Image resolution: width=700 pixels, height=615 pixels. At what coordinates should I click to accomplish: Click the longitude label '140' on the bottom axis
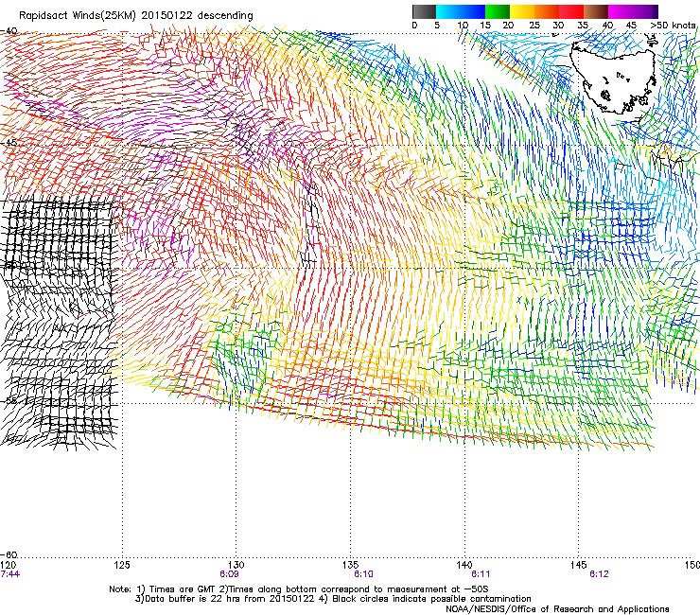pyautogui.click(x=464, y=565)
